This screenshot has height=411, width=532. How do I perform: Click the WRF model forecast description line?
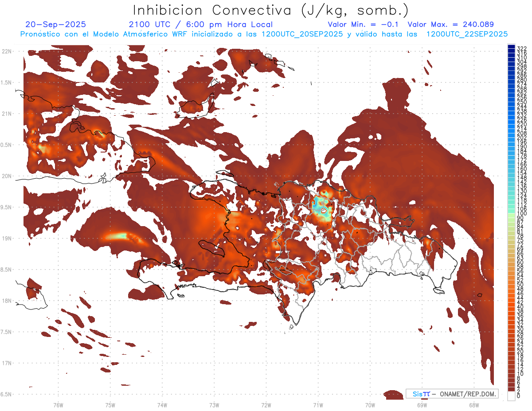(264, 34)
